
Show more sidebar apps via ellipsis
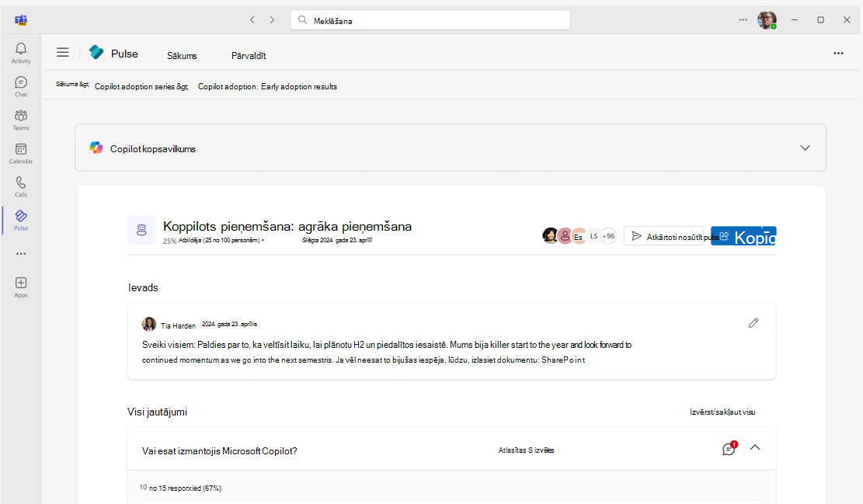click(x=21, y=253)
